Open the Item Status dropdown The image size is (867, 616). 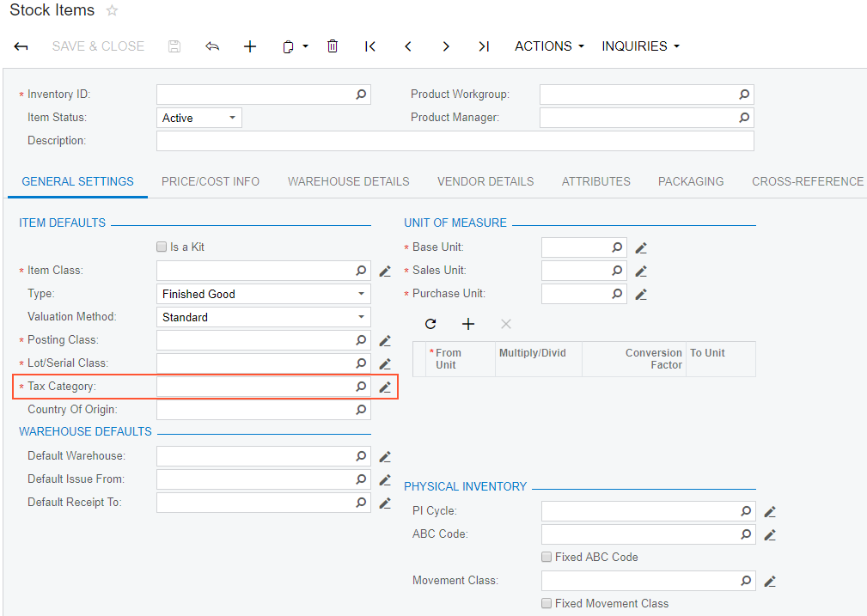point(199,118)
